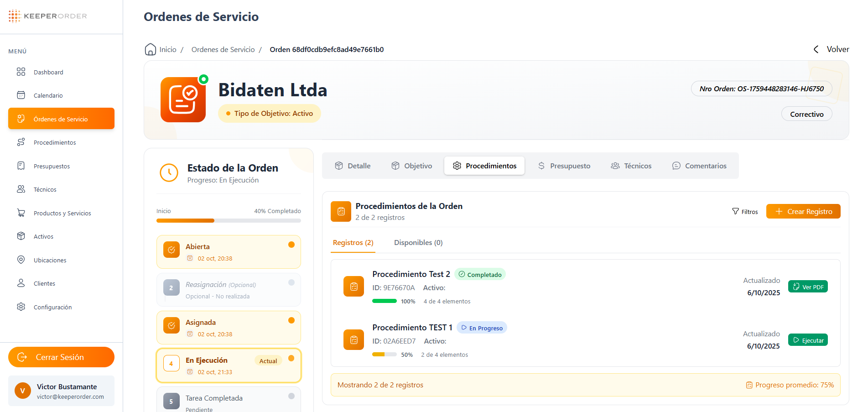Switch to the Disponibles (0) tab
This screenshot has height=412, width=868.
pyautogui.click(x=418, y=242)
